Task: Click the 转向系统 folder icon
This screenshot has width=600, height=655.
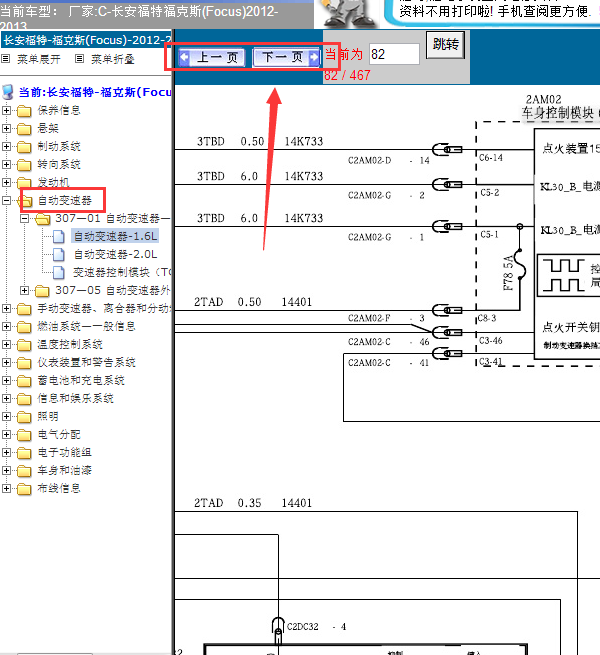Action: [x=24, y=165]
